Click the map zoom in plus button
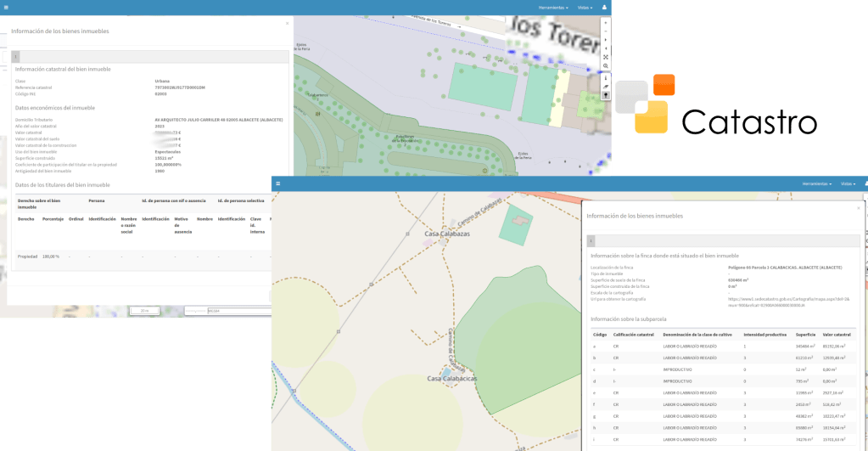Viewport: 868px width, 451px height. (x=605, y=24)
